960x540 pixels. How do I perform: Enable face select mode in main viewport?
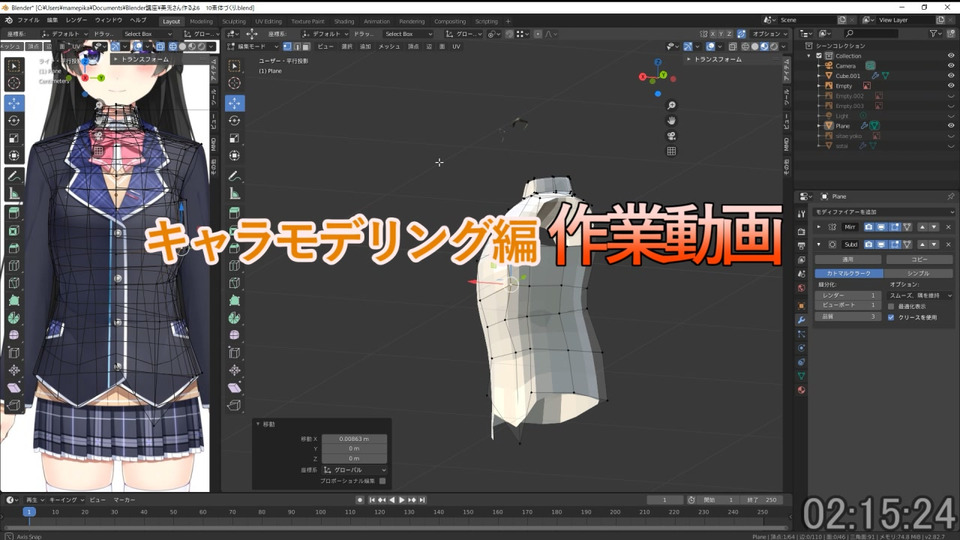(x=305, y=47)
